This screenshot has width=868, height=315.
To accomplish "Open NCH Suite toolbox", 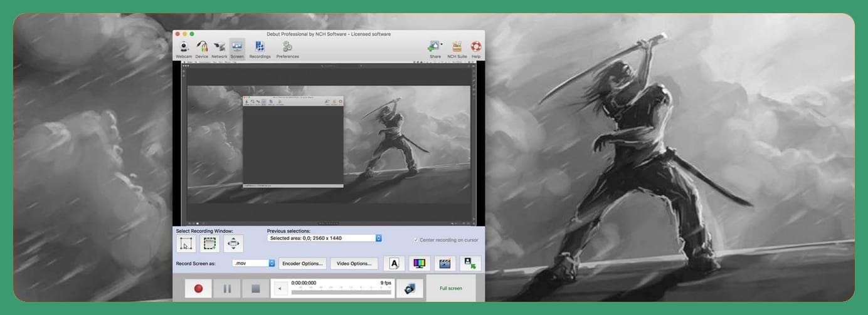I will click(457, 49).
